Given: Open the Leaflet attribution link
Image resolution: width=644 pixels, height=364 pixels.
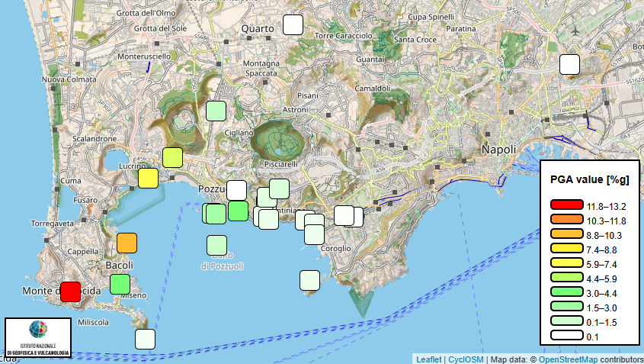Looking at the screenshot, I should tap(429, 359).
